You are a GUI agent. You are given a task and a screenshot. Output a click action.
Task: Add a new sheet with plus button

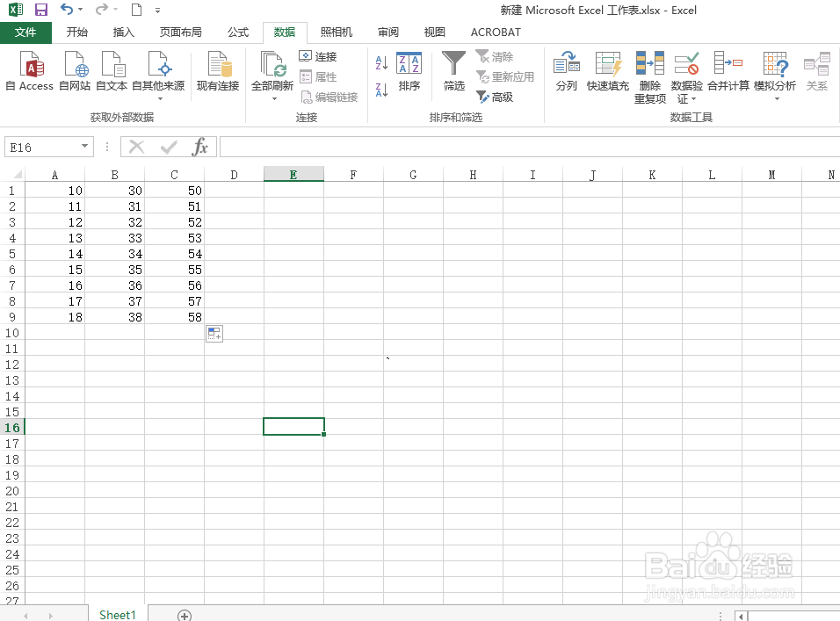click(185, 615)
